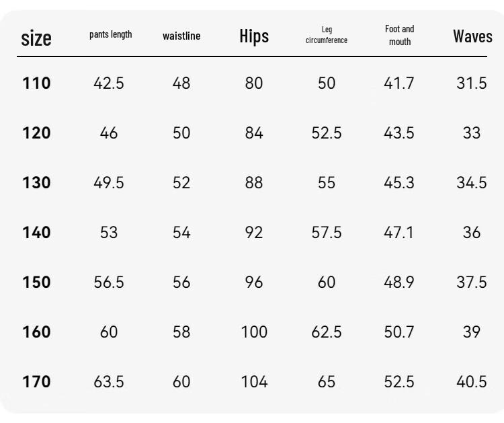Screen dimensions: 504x423
Task: Select the Hips column header
Action: coord(254,36)
